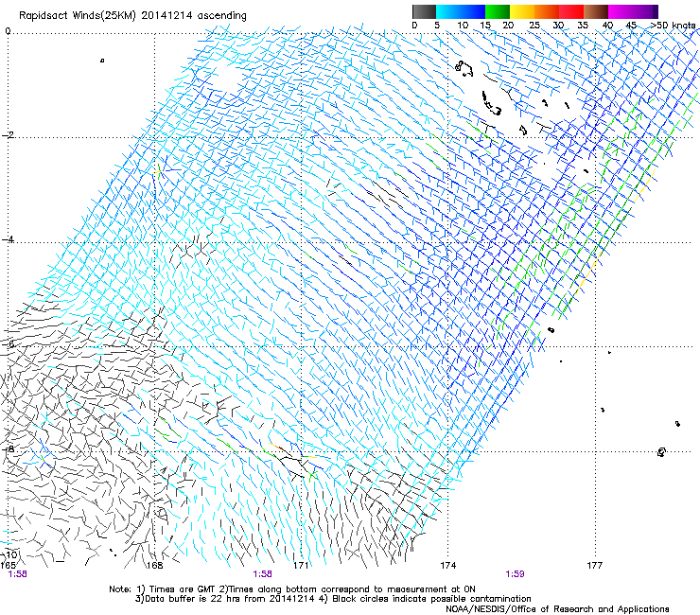Click the cyan-blue 5-15 knots legend band
This screenshot has height=615, width=700.
click(461, 11)
